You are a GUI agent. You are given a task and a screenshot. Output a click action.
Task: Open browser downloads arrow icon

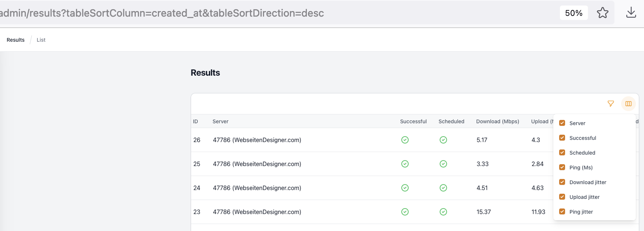(631, 13)
